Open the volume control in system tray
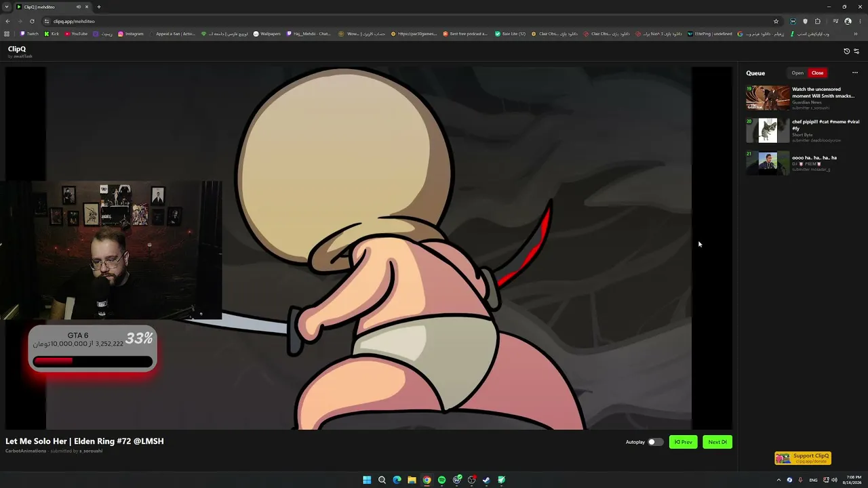 [834, 480]
